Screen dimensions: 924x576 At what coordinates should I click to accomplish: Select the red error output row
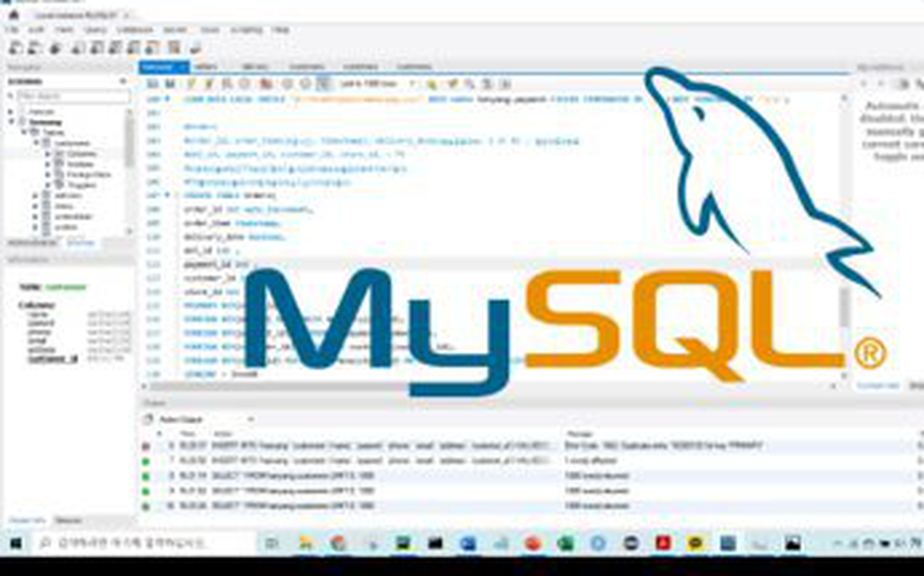[x=529, y=447]
